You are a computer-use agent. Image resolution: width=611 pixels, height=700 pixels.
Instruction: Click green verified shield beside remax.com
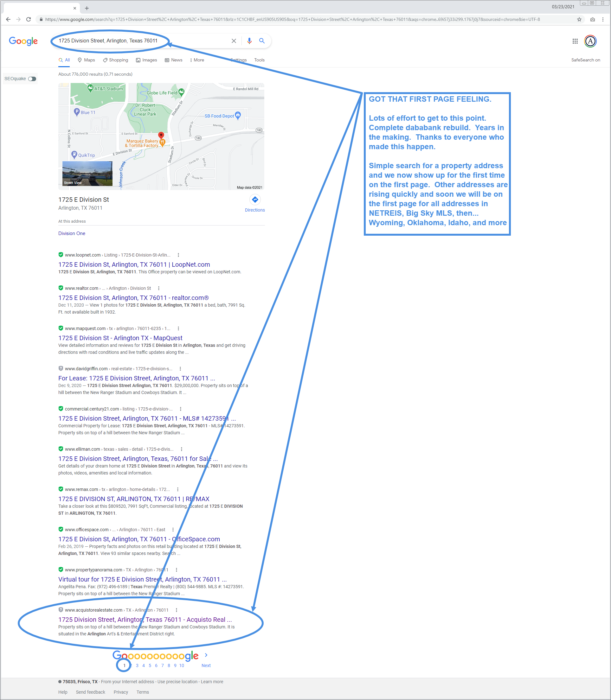click(x=61, y=489)
